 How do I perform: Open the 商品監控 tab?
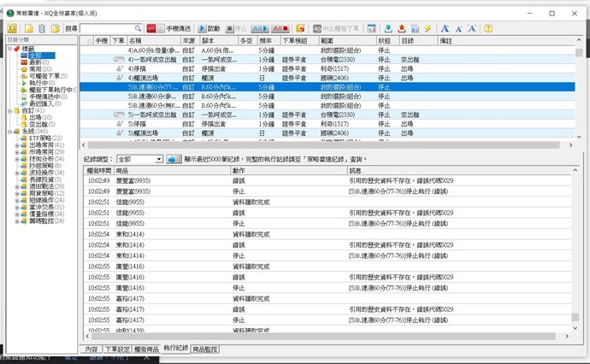pyautogui.click(x=205, y=349)
